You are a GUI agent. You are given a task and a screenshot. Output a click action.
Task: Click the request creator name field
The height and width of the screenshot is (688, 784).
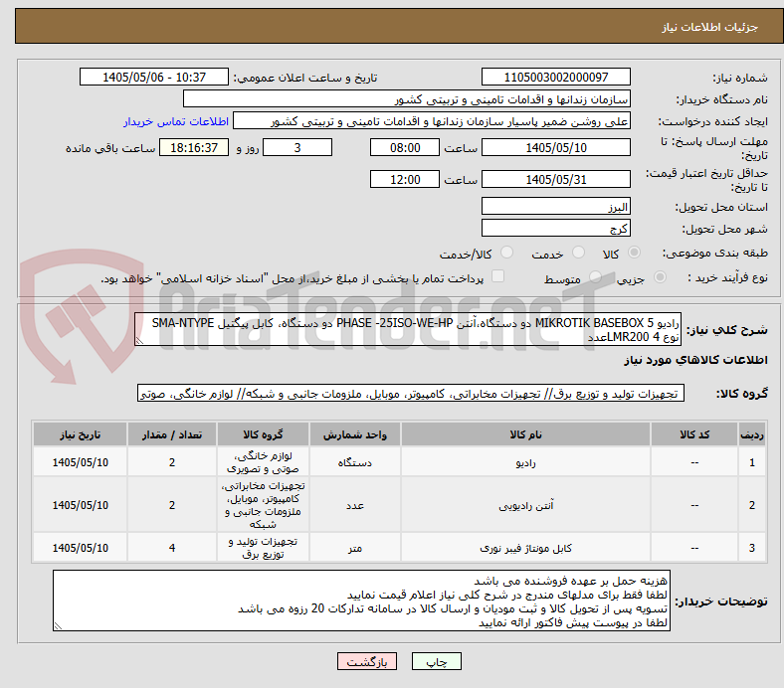[x=432, y=121]
